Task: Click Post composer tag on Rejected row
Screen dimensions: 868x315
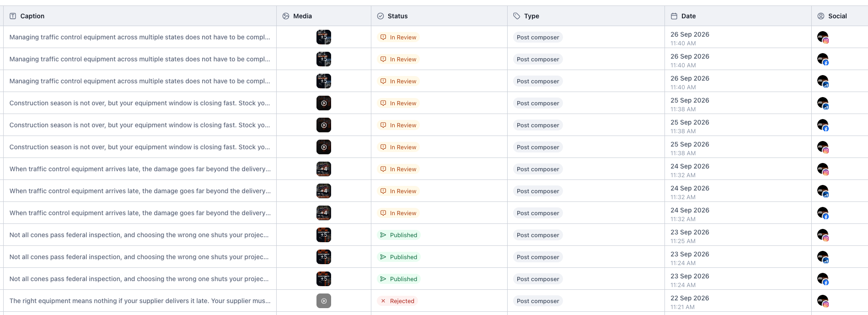Action: 538,301
